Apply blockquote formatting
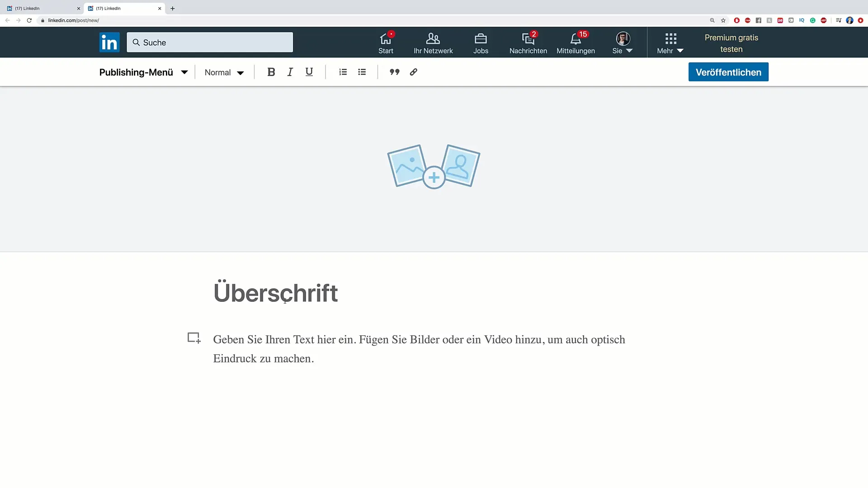This screenshot has height=488, width=868. tap(395, 72)
